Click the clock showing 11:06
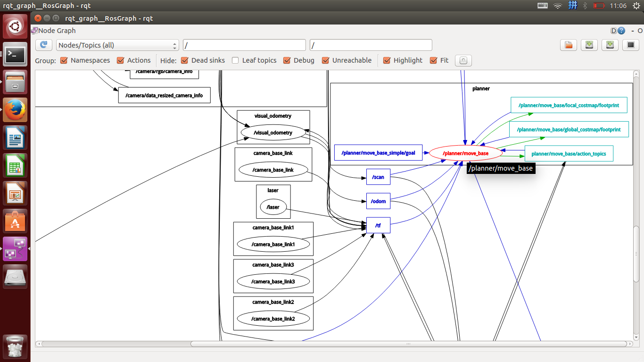 pos(618,6)
